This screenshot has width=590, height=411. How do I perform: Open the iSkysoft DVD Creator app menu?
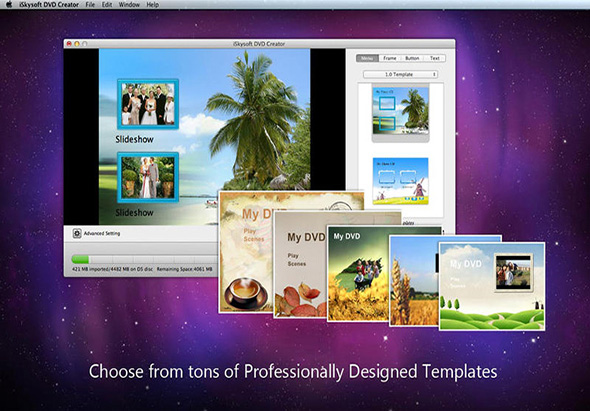point(49,5)
